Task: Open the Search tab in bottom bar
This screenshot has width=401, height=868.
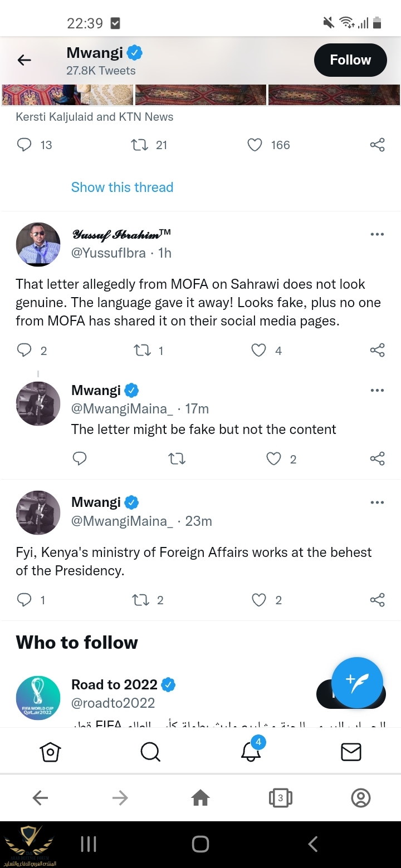Action: tap(150, 752)
